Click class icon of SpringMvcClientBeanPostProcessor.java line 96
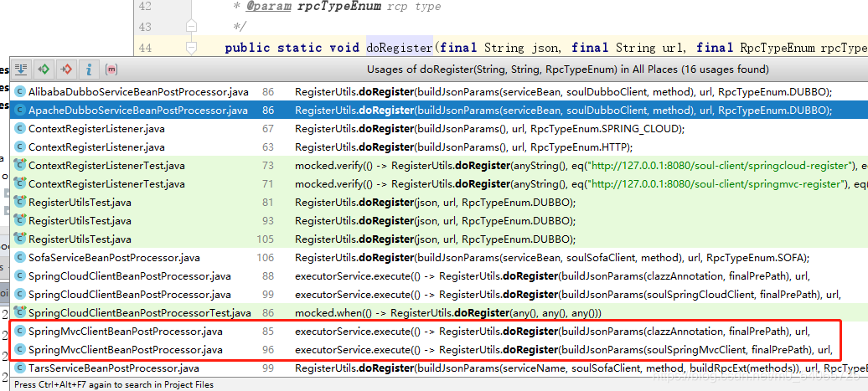Image resolution: width=868 pixels, height=391 pixels. 20,349
